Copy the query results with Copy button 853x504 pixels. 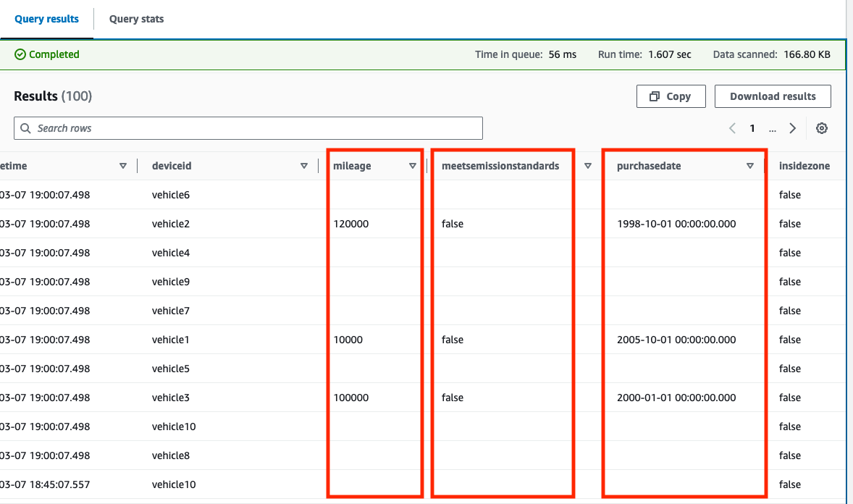tap(671, 96)
